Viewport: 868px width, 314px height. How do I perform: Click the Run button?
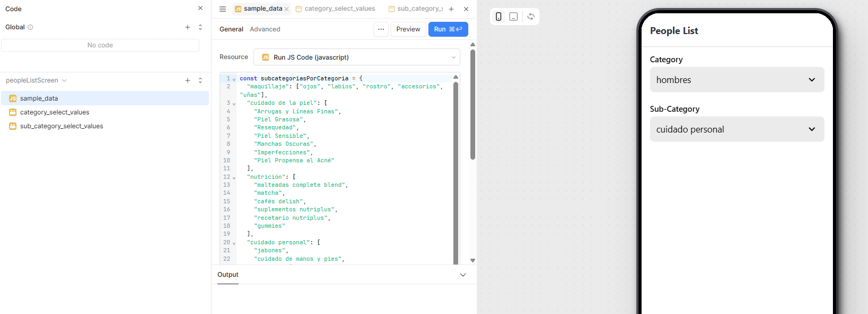(x=448, y=29)
